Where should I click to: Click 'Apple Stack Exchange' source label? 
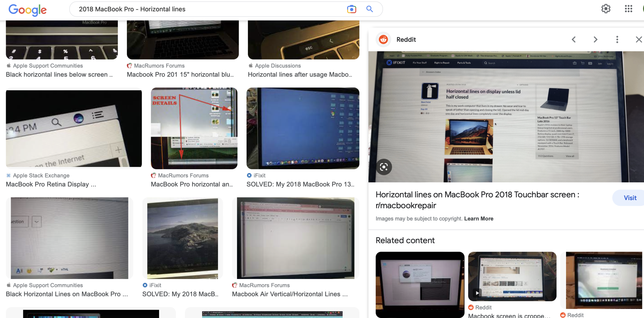tap(41, 175)
